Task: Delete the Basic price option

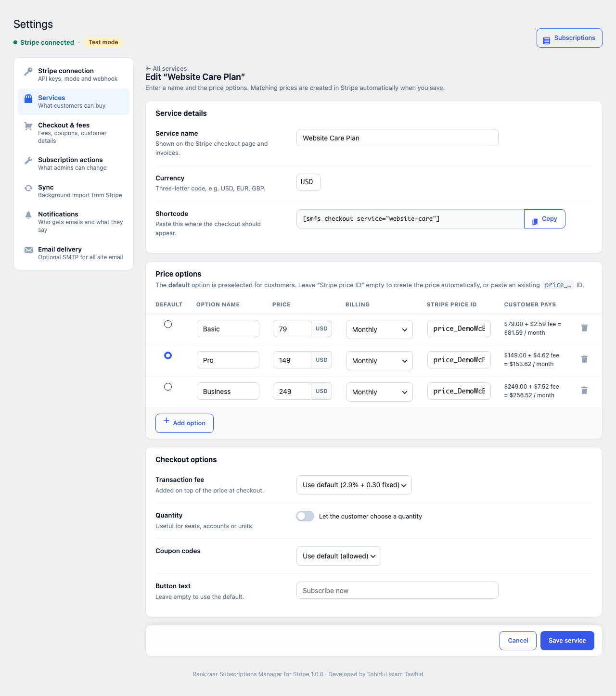Action: [584, 328]
